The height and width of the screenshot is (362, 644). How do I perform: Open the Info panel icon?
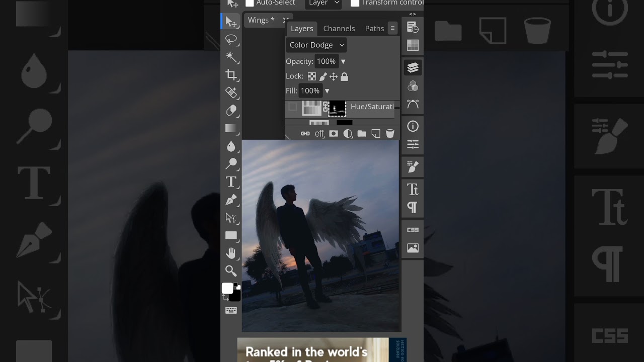413,126
